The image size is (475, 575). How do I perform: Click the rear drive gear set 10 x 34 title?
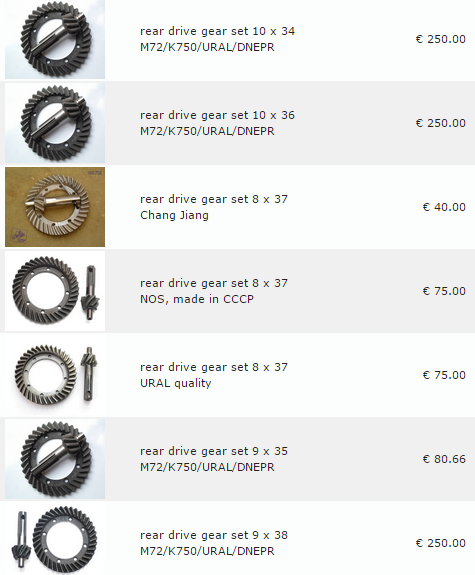(217, 31)
